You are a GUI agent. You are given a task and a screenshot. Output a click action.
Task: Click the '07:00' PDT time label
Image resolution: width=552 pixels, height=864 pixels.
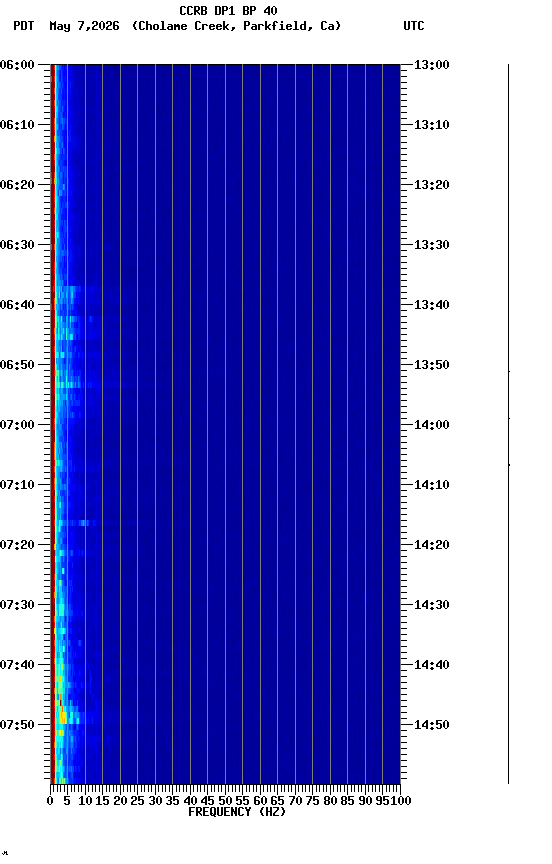tap(17, 425)
